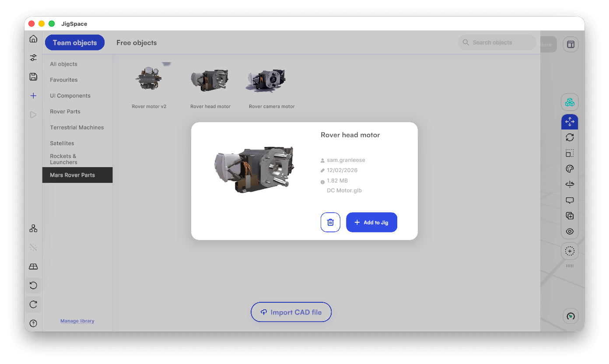Screen dimensions: 609x364
Task: Select the Mars Rover Parts category
Action: point(77,175)
